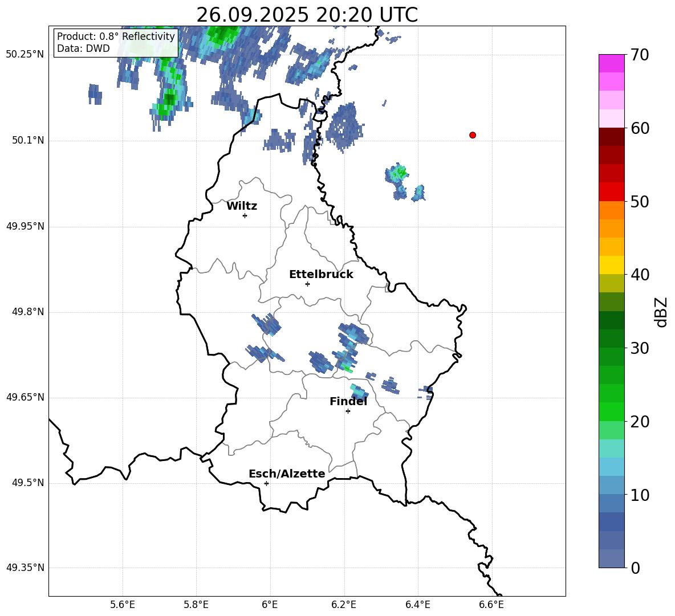Click the radar echo cell just above Findel
This screenshot has height=616, width=675.
pyautogui.click(x=359, y=392)
